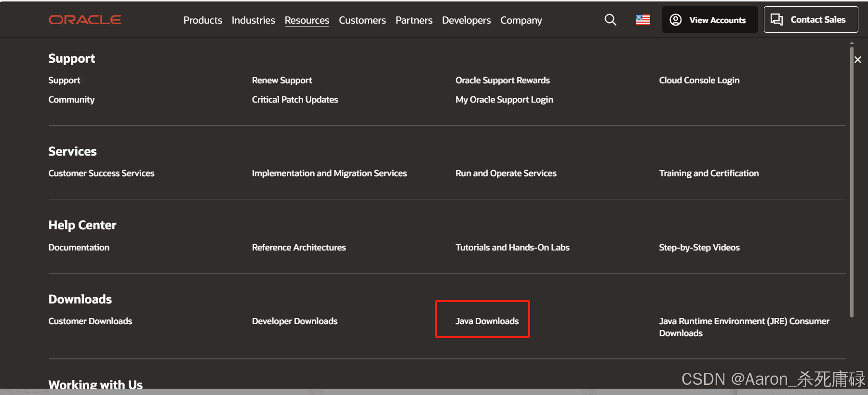This screenshot has width=868, height=395.
Task: Visit Oracle Support Rewards
Action: (503, 80)
